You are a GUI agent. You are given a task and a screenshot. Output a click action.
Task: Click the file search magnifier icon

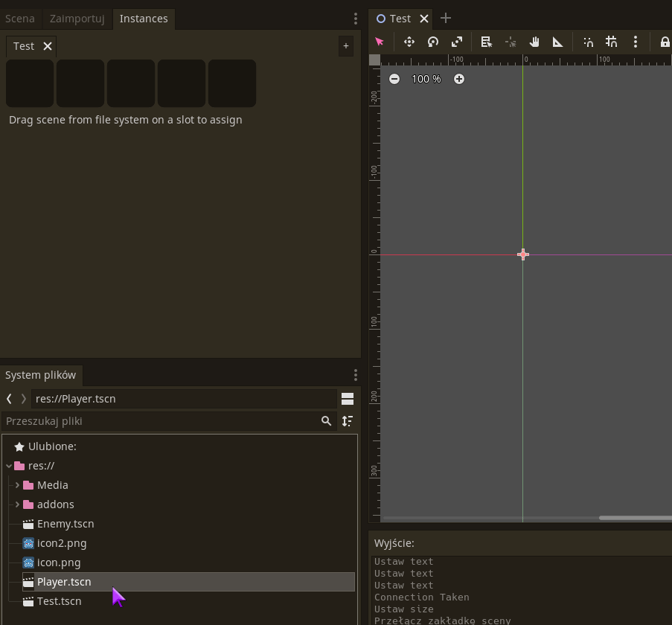(x=326, y=421)
